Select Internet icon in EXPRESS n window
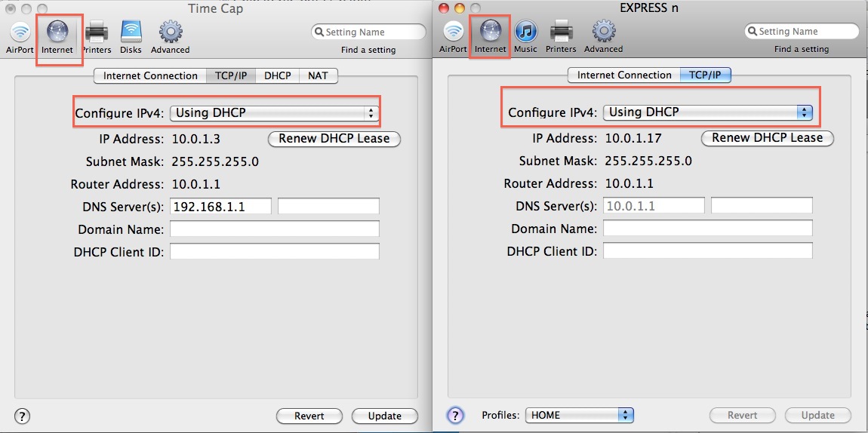 click(x=491, y=36)
